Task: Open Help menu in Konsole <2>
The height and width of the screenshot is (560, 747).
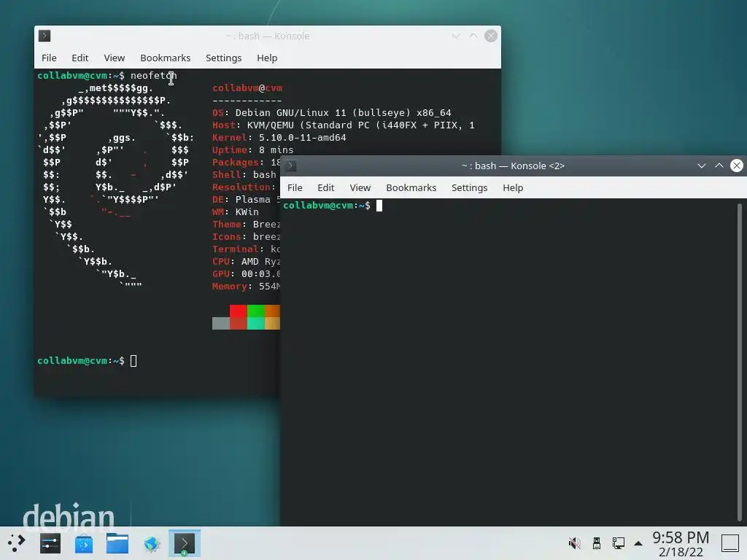Action: 513,187
